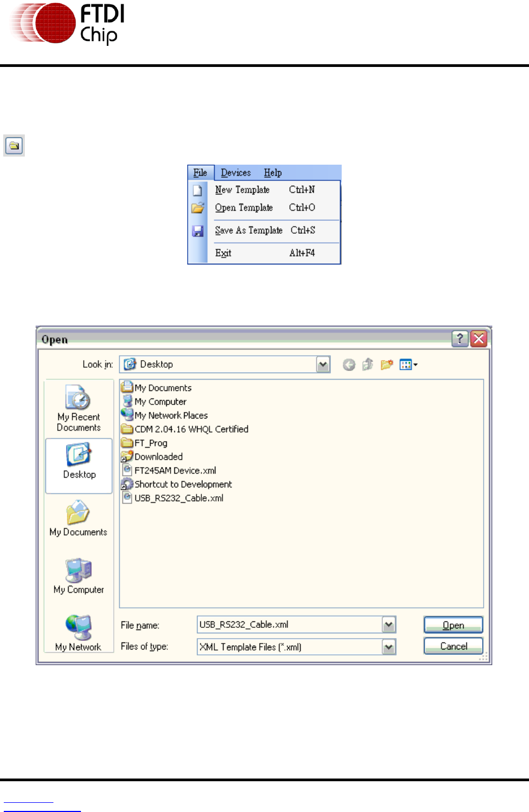529x812 pixels.
Task: Select Desktop in the places bar
Action: click(79, 465)
